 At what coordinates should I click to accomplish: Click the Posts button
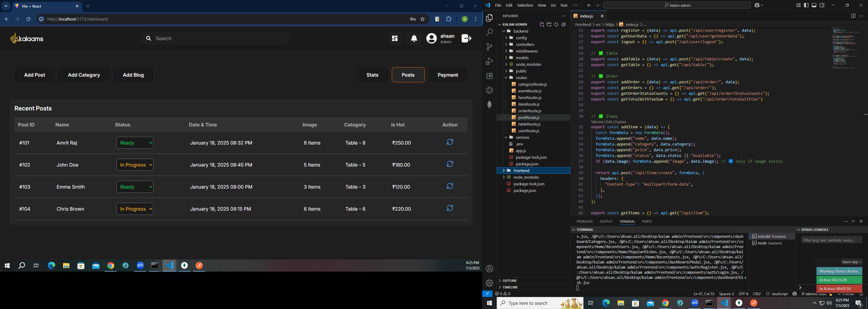pyautogui.click(x=408, y=75)
